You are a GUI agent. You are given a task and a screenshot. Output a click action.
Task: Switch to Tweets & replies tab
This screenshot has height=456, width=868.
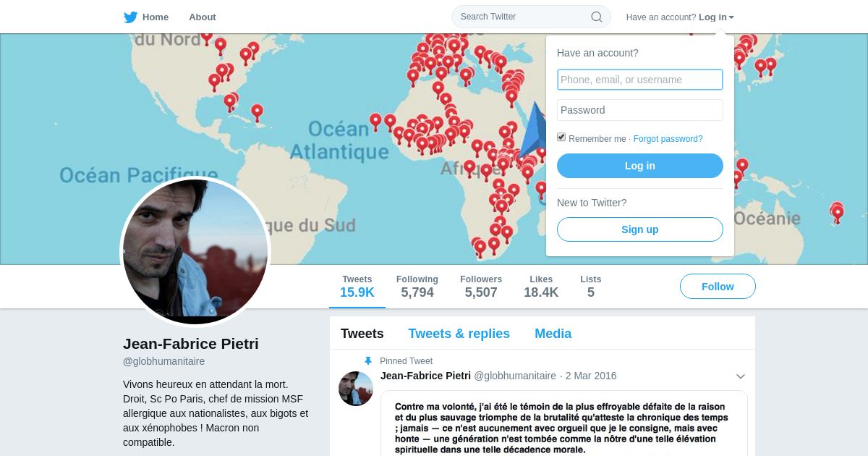459,334
